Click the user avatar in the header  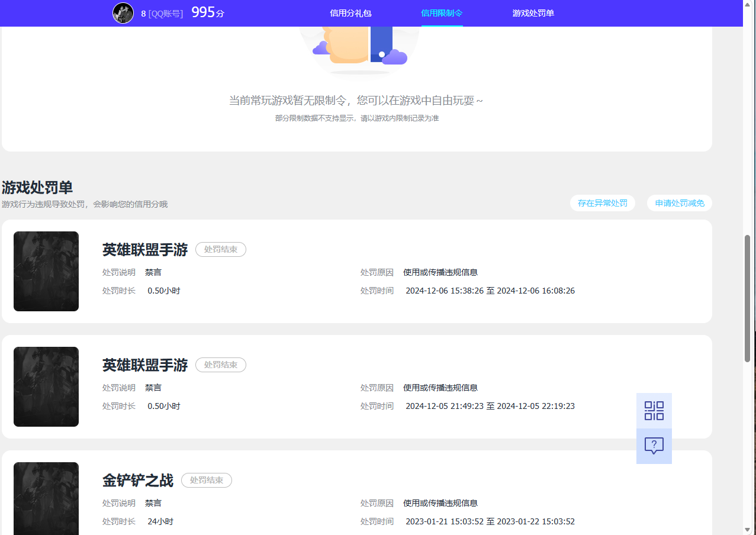(123, 13)
